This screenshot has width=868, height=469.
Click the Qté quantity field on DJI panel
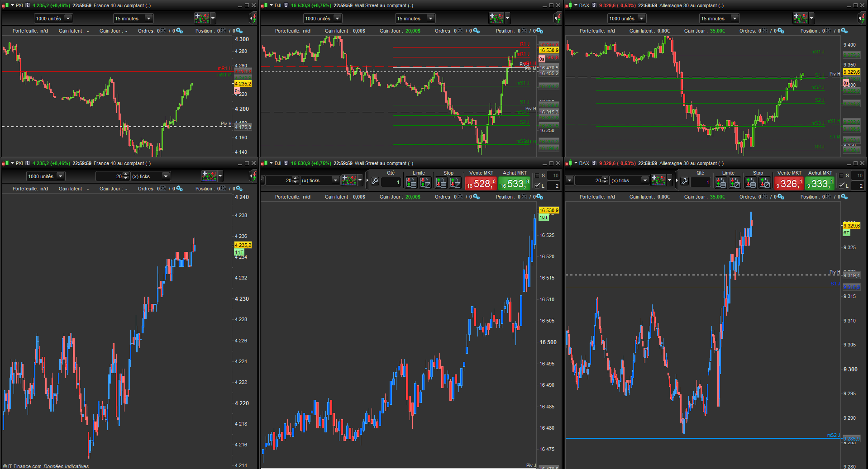tap(391, 182)
